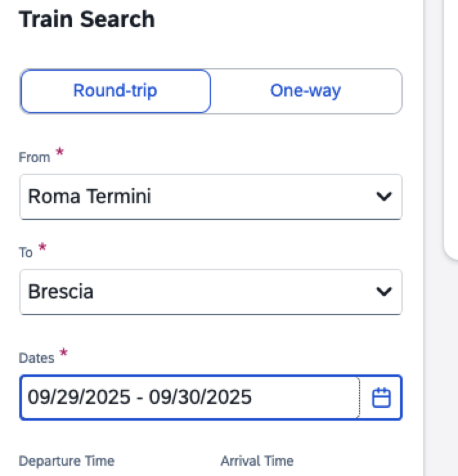The height and width of the screenshot is (476, 458).
Task: Expand the From station dropdown arrow
Action: click(x=383, y=197)
